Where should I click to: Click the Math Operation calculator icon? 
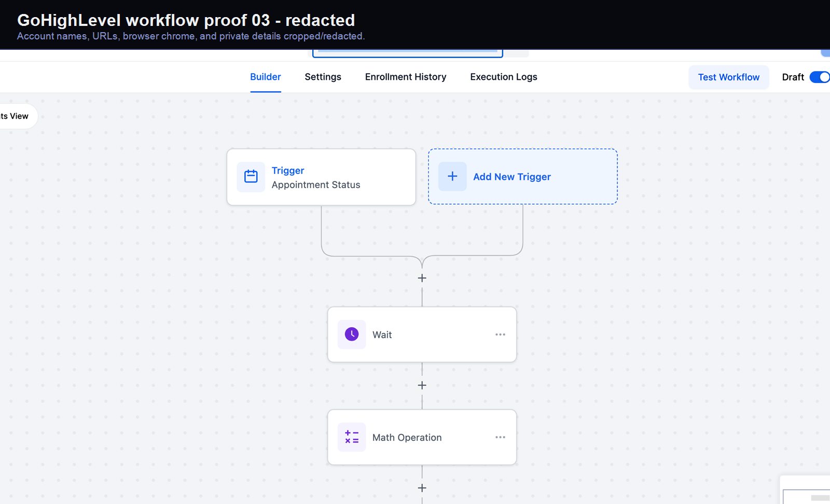(x=352, y=437)
